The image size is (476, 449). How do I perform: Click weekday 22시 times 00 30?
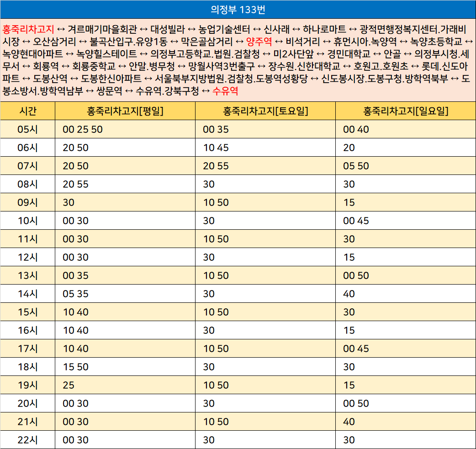click(x=75, y=440)
